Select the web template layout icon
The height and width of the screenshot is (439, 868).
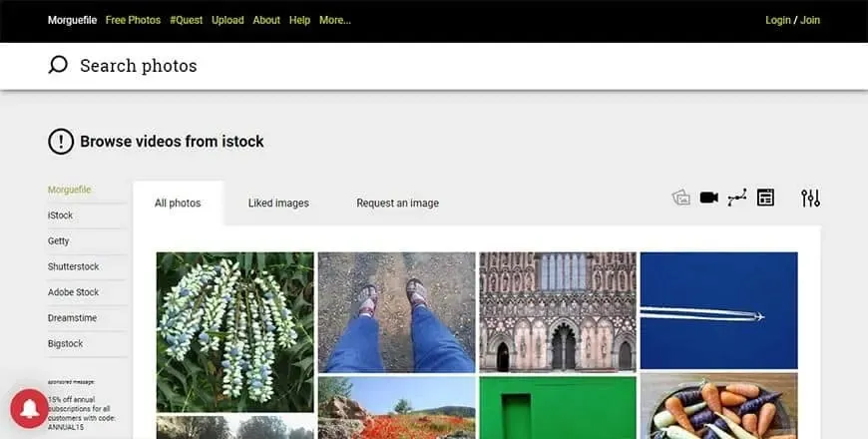[x=765, y=198]
